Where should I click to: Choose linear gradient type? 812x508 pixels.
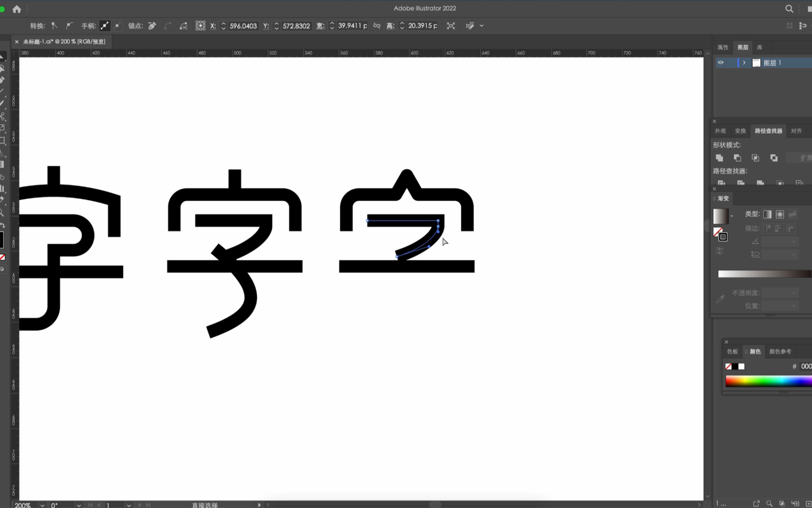pos(768,214)
